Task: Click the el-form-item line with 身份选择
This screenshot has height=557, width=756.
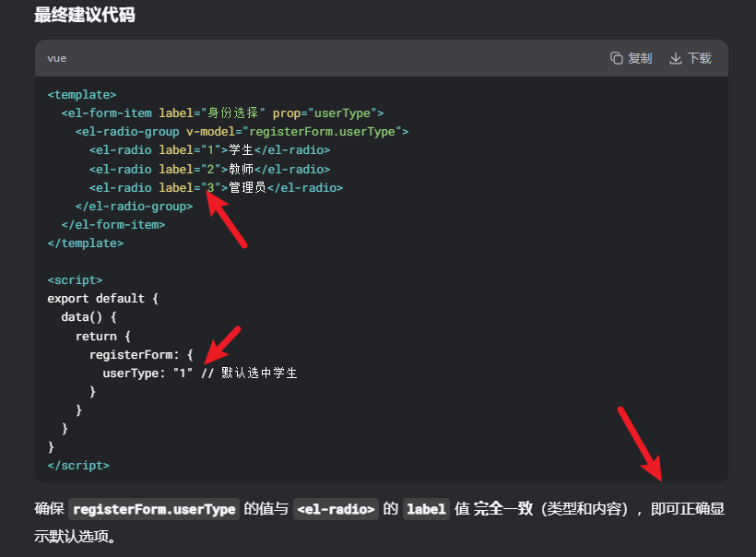Action: [x=222, y=113]
